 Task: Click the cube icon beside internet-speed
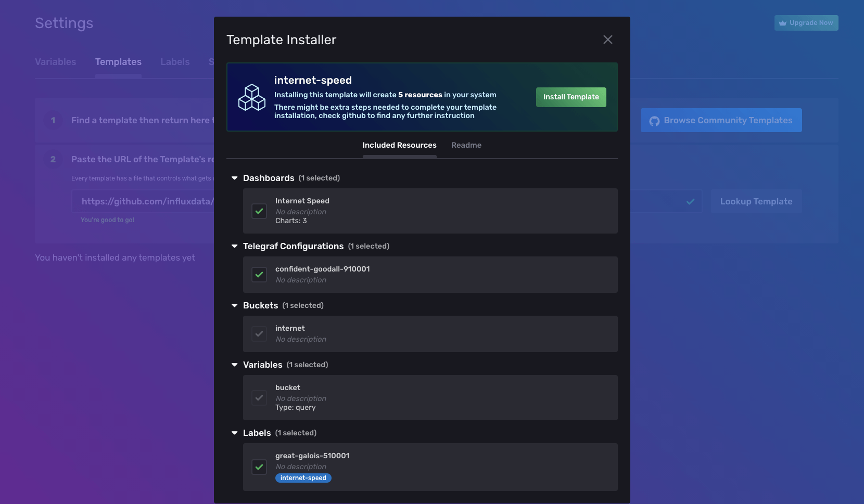[251, 97]
